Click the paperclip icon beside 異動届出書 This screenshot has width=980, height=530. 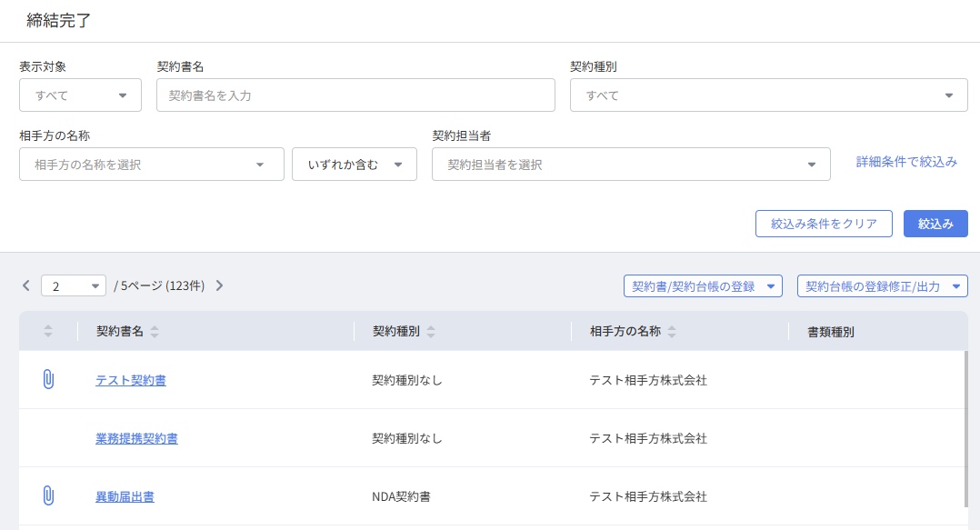[x=48, y=496]
